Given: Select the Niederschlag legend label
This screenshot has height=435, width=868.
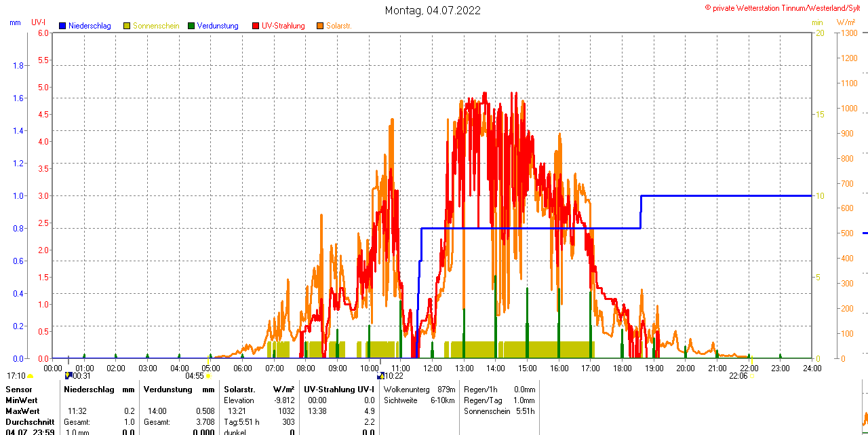Looking at the screenshot, I should tap(90, 26).
